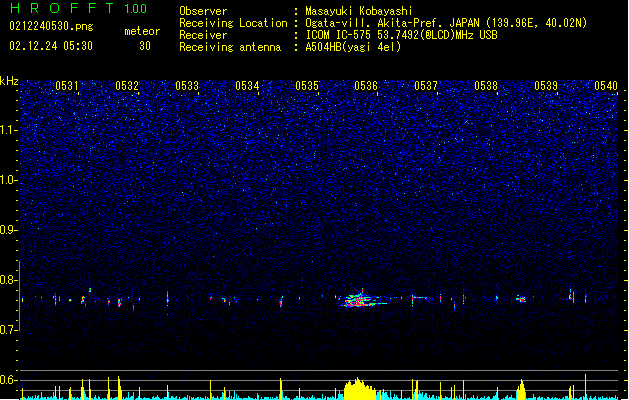Select the antenna text A504HB(yagi 4el)
The height and width of the screenshot is (400, 629).
click(x=353, y=47)
